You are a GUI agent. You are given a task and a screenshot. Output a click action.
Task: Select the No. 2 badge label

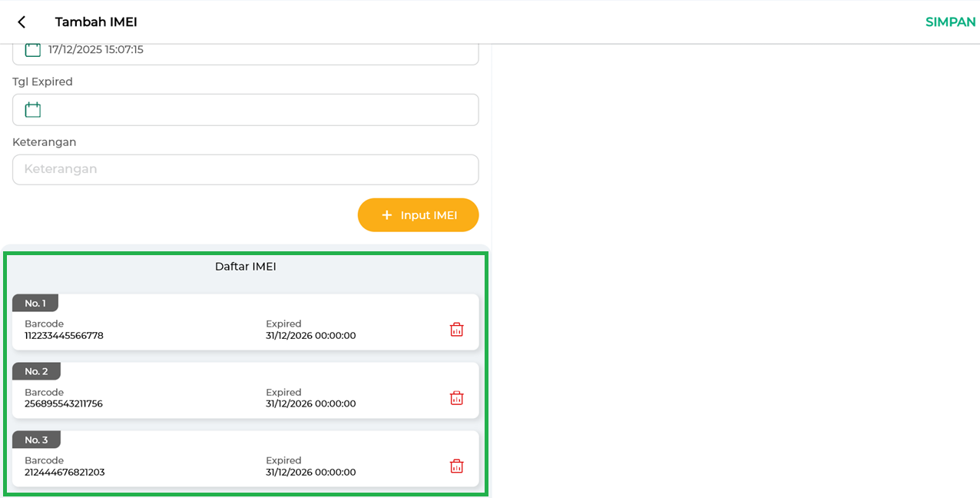36,372
